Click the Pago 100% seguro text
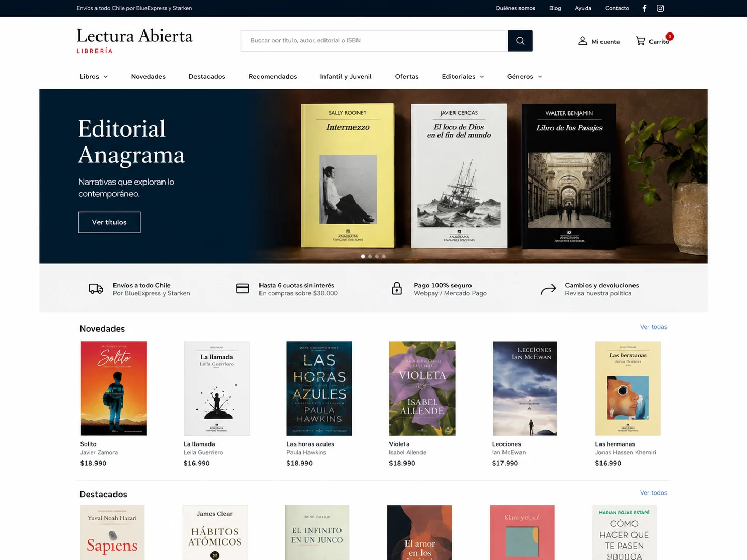 (443, 285)
